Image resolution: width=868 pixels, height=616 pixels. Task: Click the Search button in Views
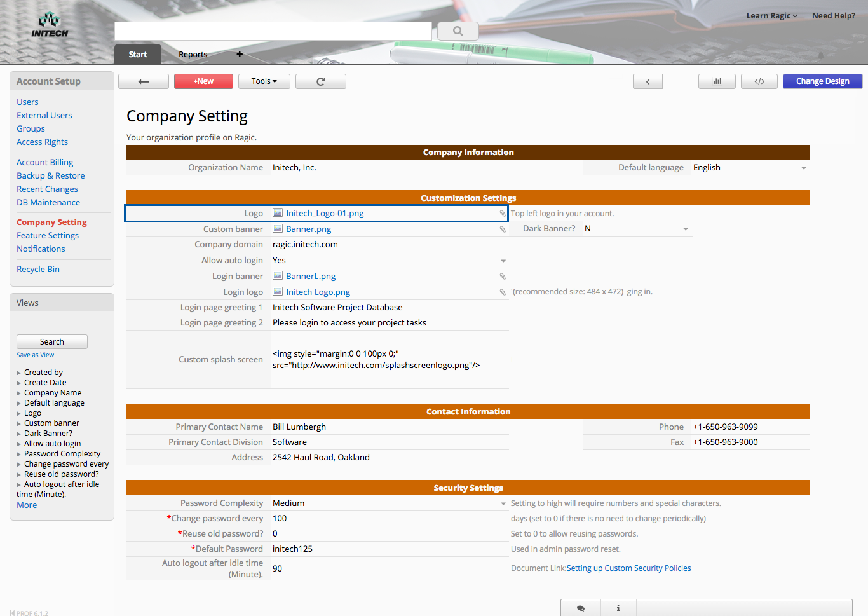tap(52, 342)
